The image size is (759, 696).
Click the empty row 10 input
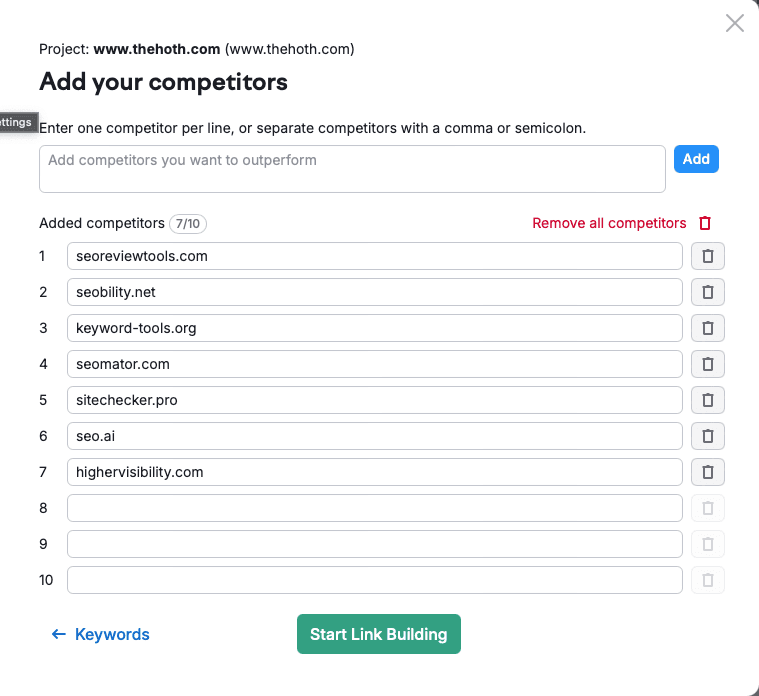[x=375, y=580]
